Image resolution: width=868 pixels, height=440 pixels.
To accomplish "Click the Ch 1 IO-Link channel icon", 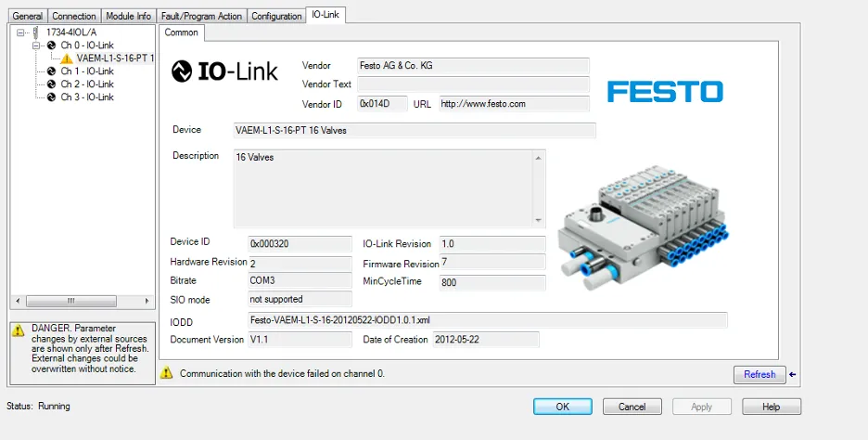I will coord(52,71).
